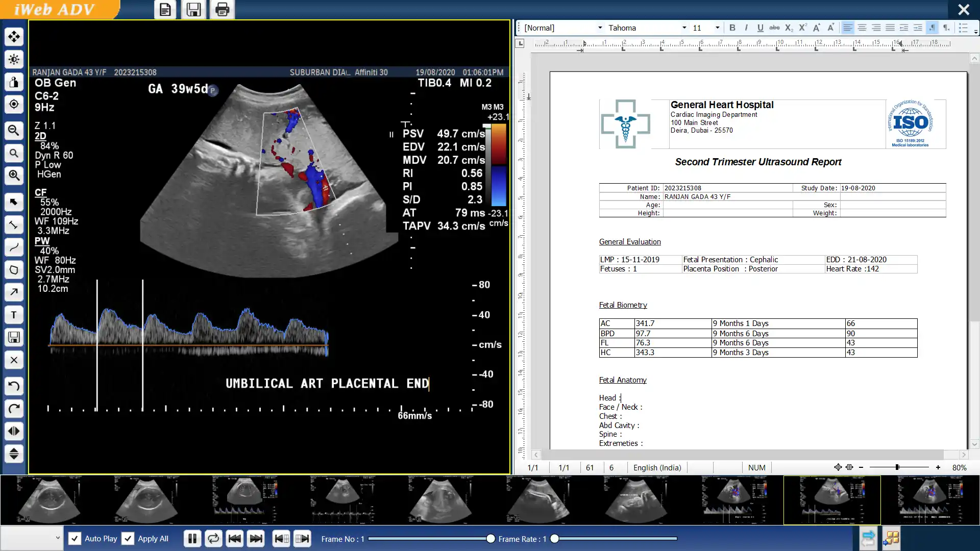
Task: Select the pointer arrow tool
Action: pyautogui.click(x=14, y=202)
